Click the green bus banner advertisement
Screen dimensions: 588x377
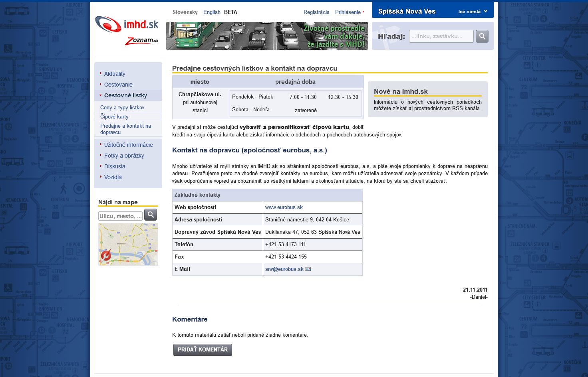click(x=267, y=36)
